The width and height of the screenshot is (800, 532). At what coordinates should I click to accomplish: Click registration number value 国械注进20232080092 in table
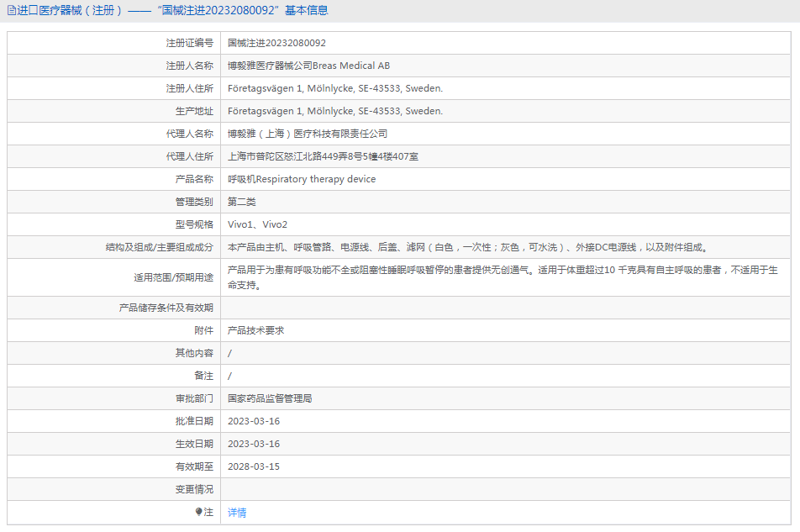coord(276,43)
